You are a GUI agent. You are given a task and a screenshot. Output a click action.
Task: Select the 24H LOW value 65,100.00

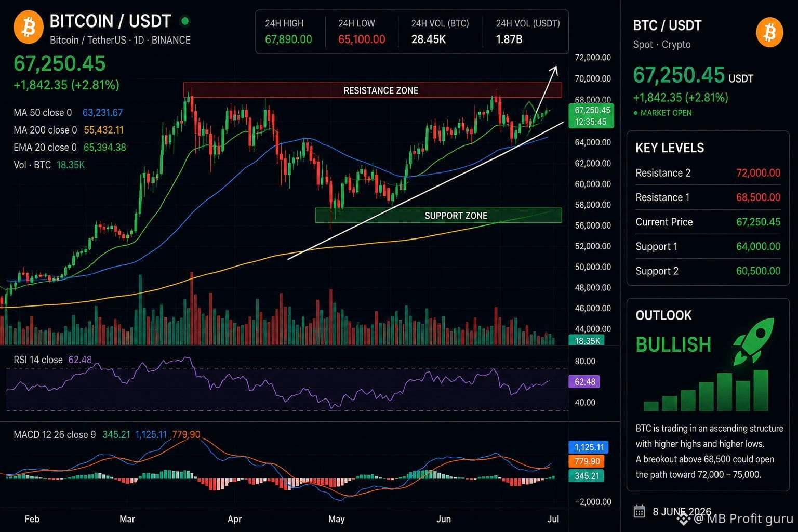click(x=362, y=39)
